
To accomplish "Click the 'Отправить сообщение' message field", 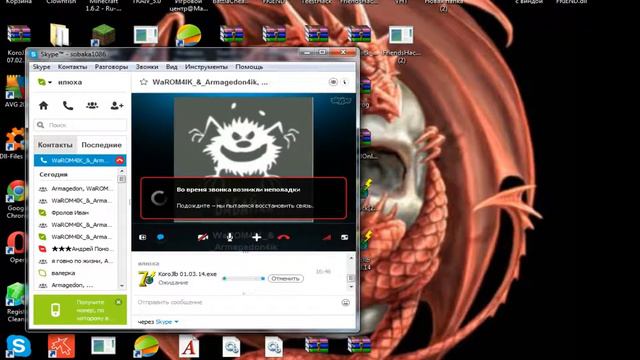I will click(x=237, y=302).
